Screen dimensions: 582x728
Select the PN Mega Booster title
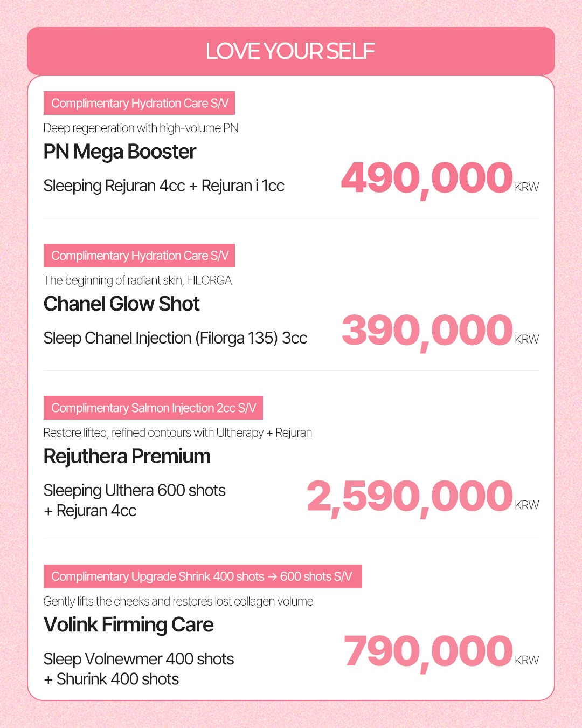point(120,152)
